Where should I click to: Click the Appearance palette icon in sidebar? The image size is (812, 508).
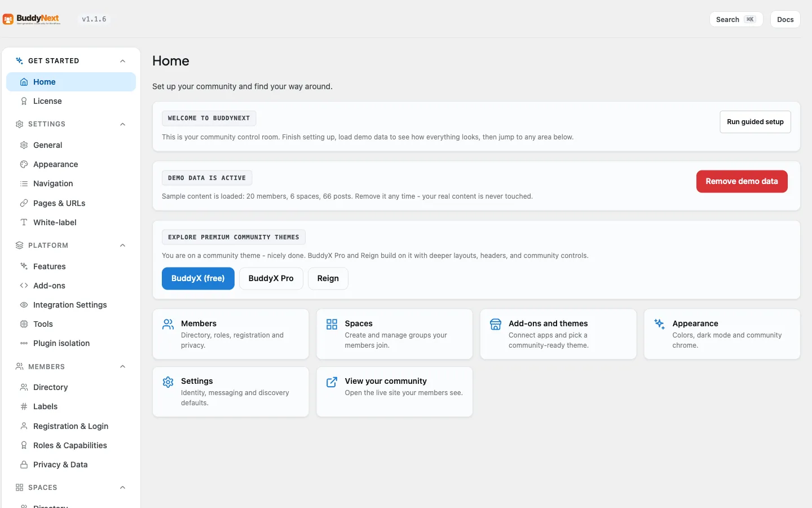click(24, 164)
